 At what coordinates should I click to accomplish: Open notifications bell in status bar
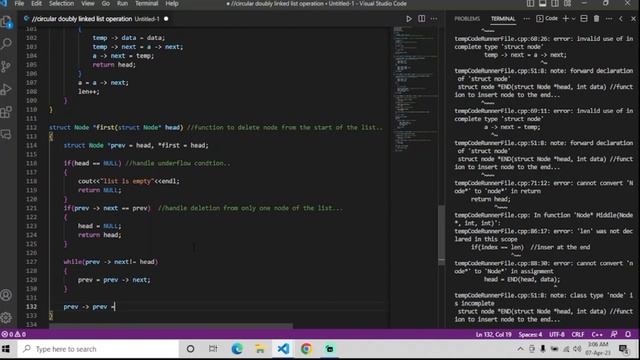pos(628,334)
